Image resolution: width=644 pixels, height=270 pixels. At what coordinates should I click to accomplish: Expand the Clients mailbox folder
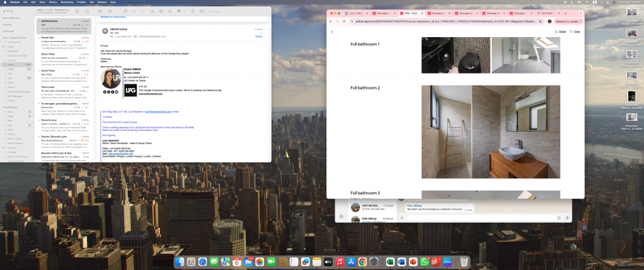(3, 47)
